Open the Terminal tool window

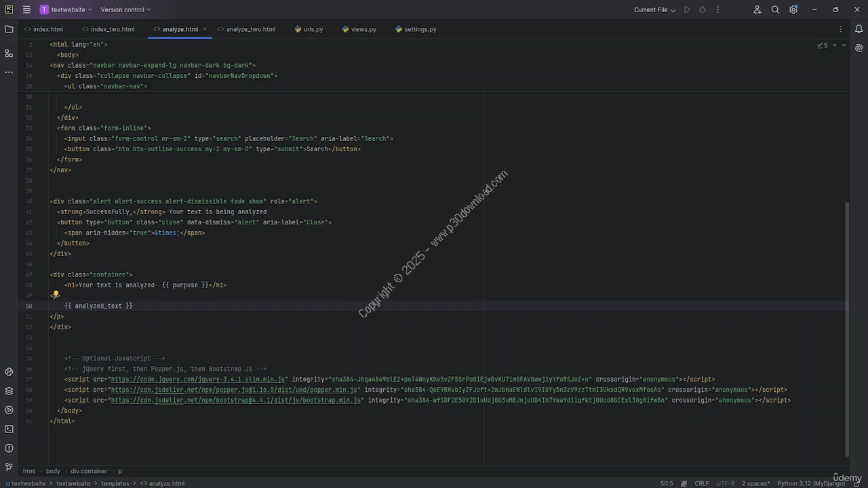tap(9, 429)
